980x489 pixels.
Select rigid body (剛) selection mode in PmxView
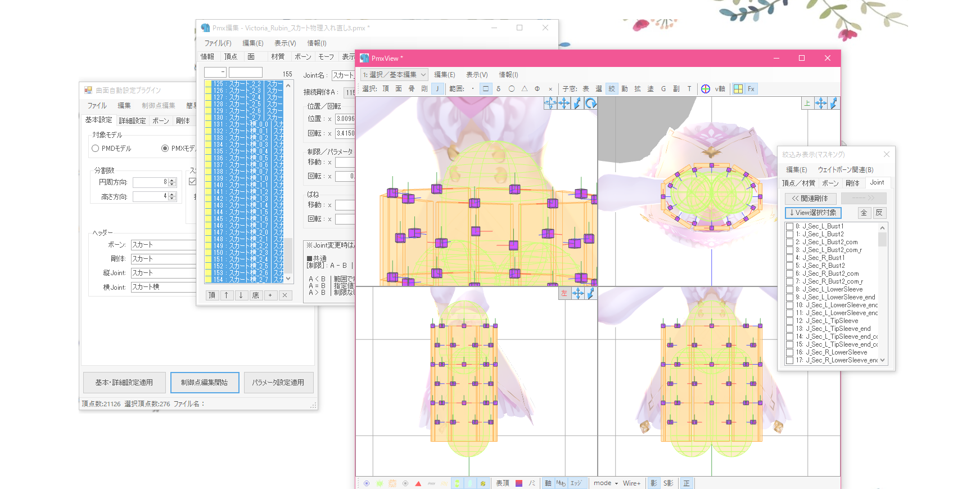click(x=424, y=89)
